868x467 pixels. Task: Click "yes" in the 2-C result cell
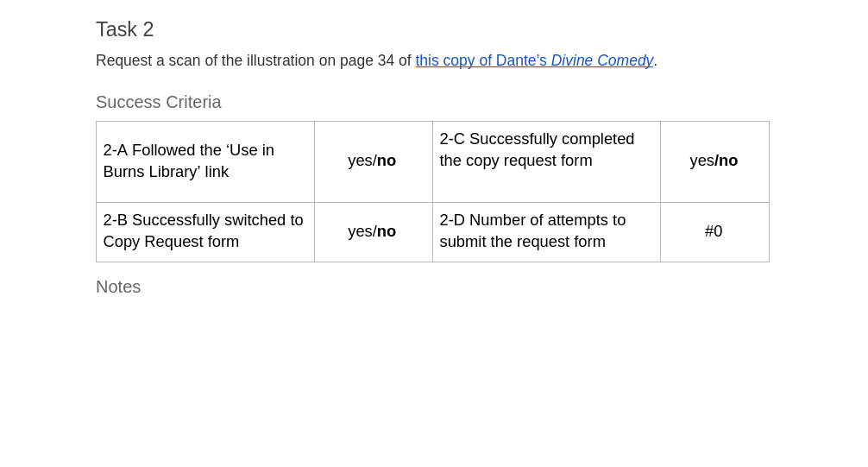coord(701,161)
